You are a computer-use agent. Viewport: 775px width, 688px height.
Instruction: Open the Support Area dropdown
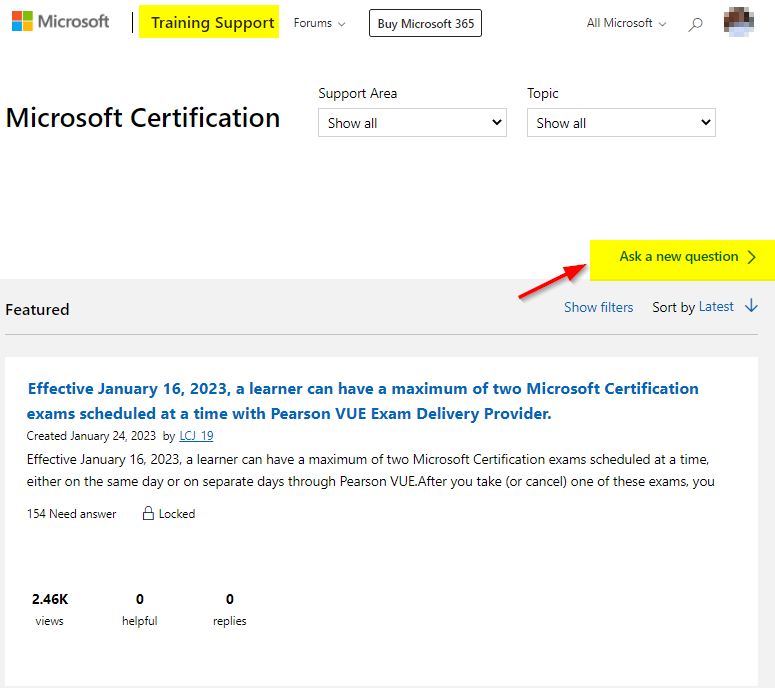tap(412, 123)
